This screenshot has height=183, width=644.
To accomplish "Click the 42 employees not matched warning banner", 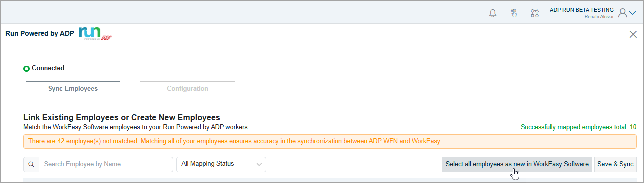I will pos(330,141).
